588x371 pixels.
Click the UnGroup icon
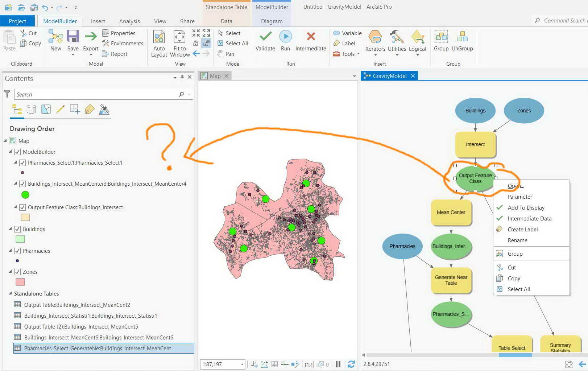coord(462,37)
